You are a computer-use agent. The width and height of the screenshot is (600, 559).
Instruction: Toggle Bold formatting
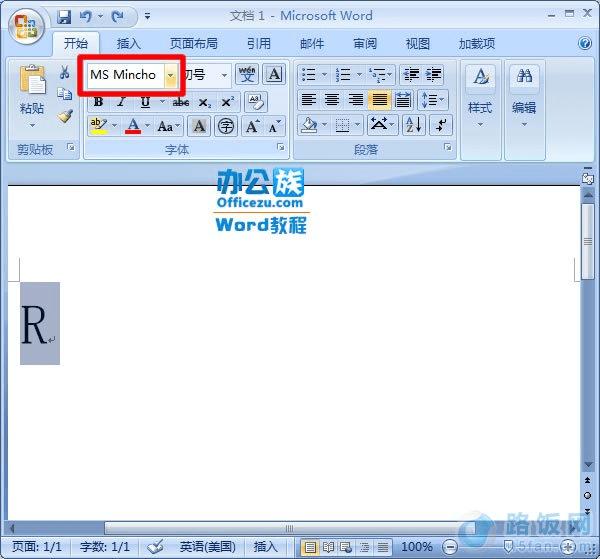[98, 102]
